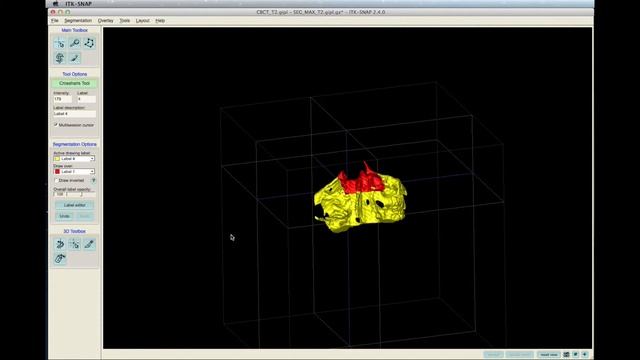The width and height of the screenshot is (640, 360).
Task: Click the update mesh button at bottom
Action: (519, 355)
